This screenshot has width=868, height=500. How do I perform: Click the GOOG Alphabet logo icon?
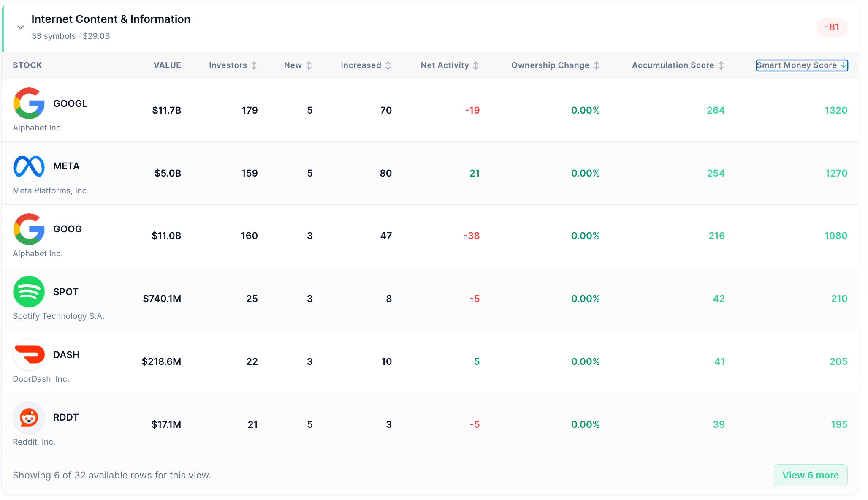click(29, 229)
